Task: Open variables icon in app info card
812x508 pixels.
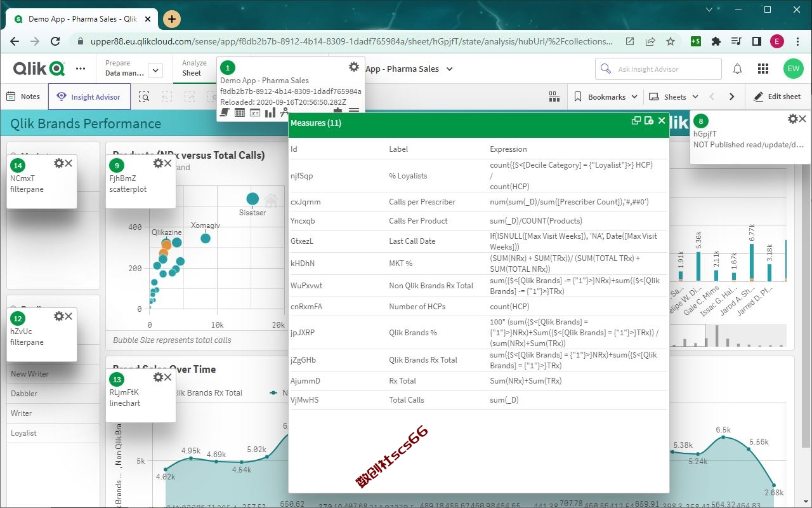Action: pyautogui.click(x=255, y=112)
